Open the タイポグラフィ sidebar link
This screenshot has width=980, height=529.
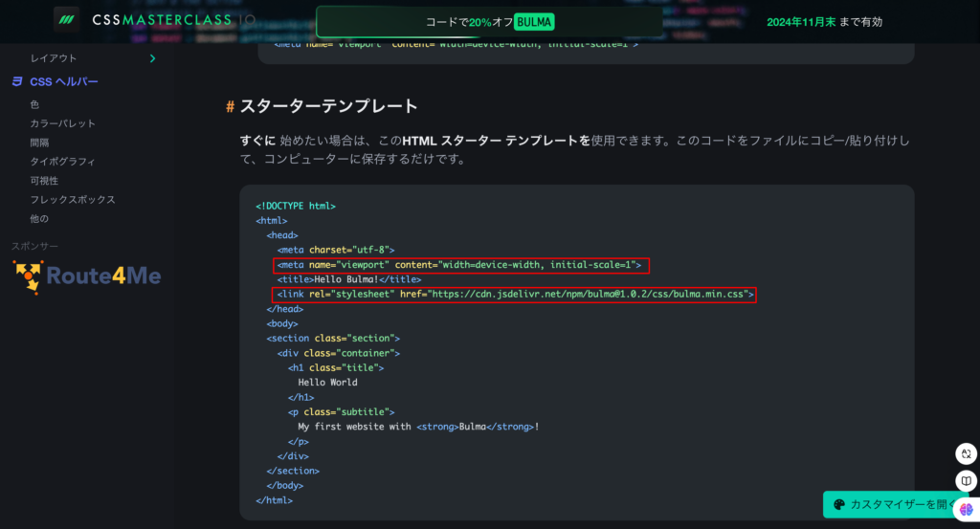pos(62,161)
